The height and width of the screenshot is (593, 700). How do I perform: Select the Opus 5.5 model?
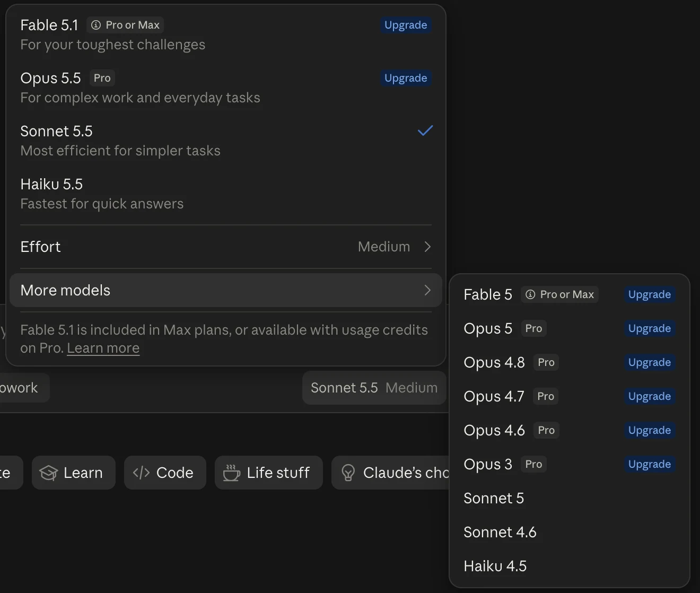(226, 88)
